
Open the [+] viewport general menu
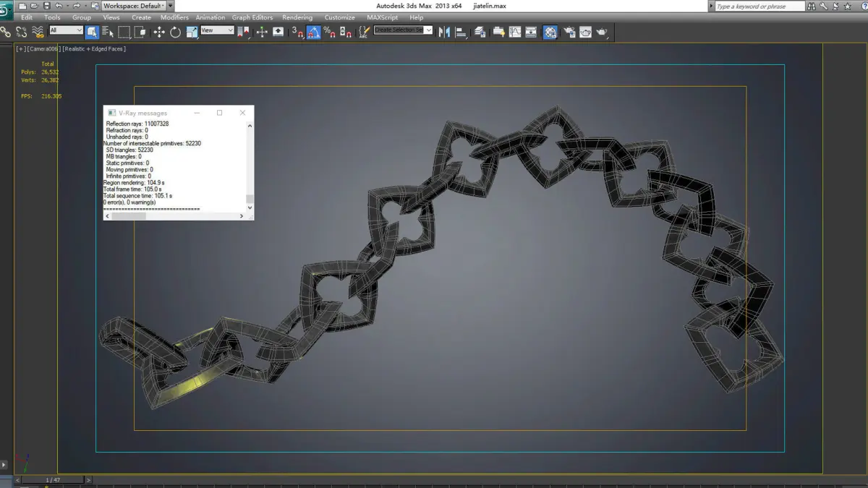(20, 49)
